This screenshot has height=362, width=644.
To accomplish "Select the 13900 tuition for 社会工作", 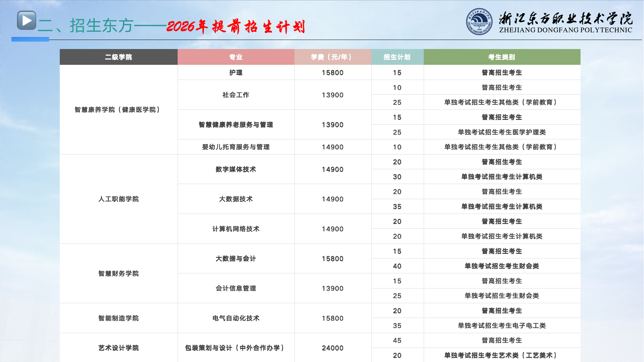I will click(x=333, y=95).
